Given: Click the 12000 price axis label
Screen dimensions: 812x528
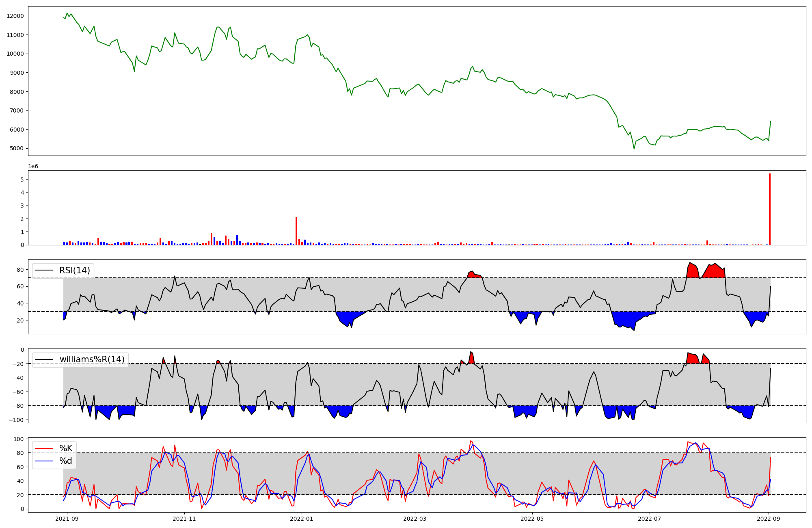Looking at the screenshot, I should pyautogui.click(x=15, y=16).
